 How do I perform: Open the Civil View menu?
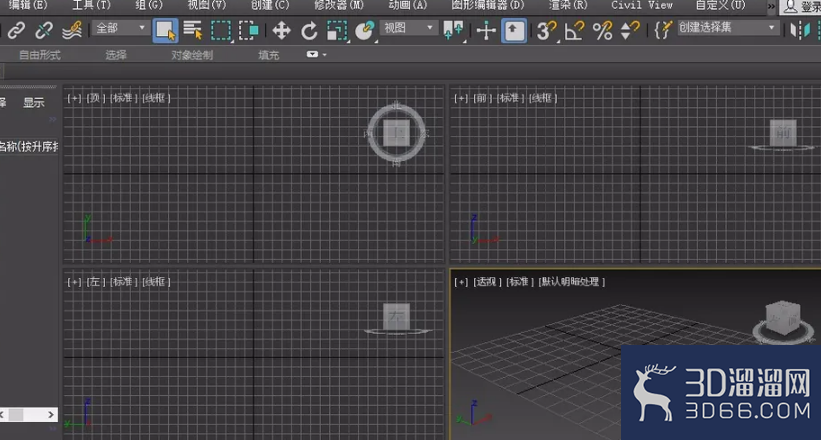pos(642,5)
